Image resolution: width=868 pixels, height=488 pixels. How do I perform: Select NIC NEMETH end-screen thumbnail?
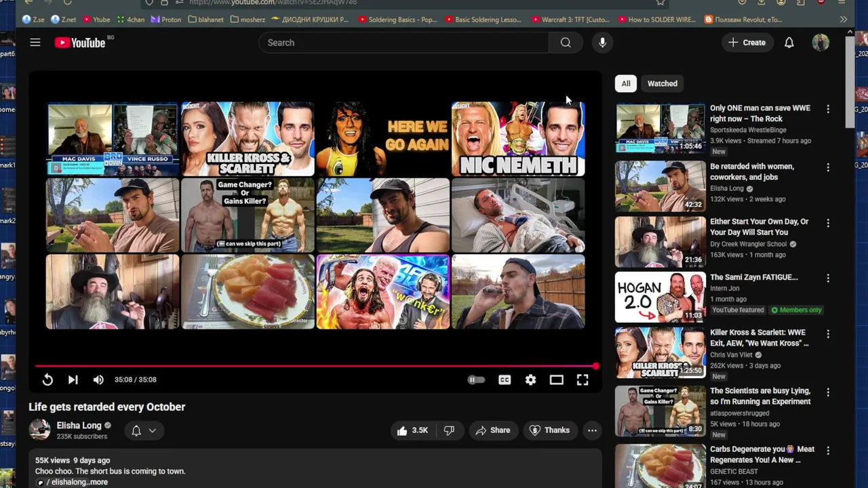(x=518, y=139)
